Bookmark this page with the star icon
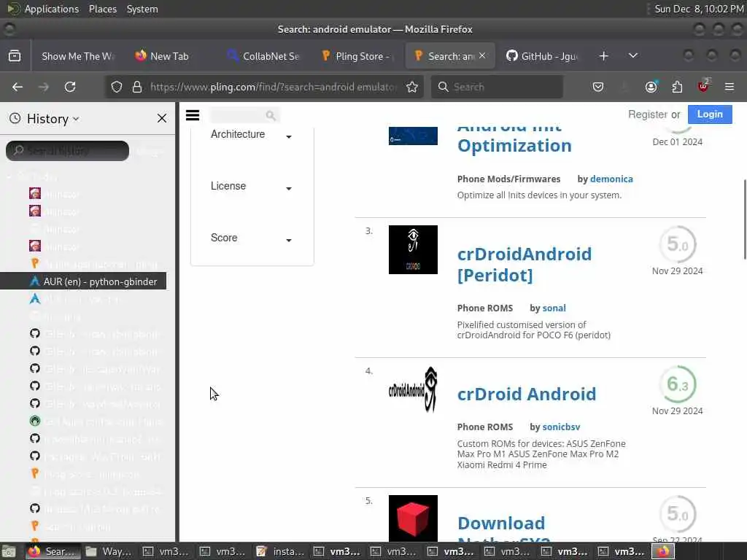This screenshot has height=560, width=747. coord(412,87)
